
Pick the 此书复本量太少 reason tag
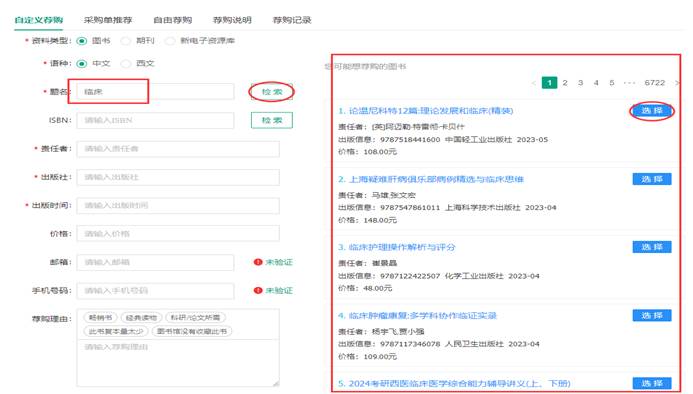(x=116, y=331)
